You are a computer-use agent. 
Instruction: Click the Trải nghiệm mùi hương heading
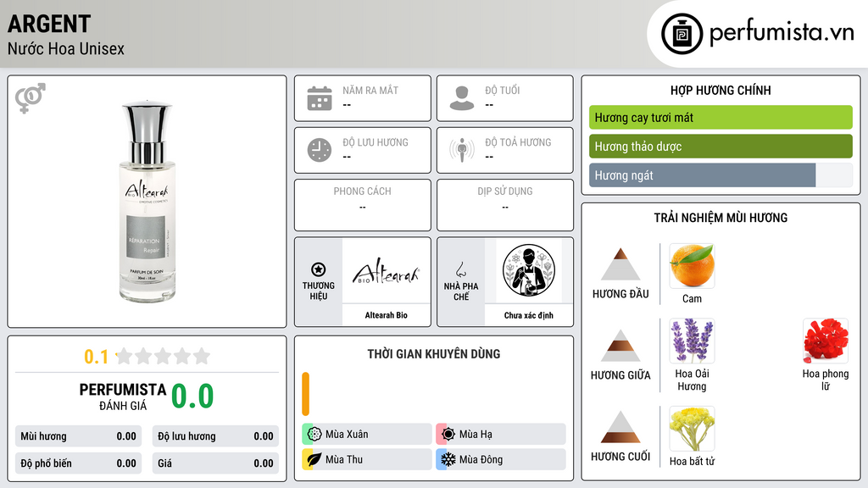point(721,218)
